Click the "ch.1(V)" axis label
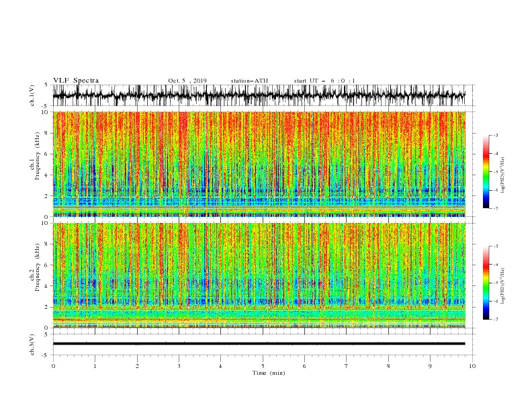Image resolution: width=532 pixels, height=411 pixels. click(x=32, y=95)
